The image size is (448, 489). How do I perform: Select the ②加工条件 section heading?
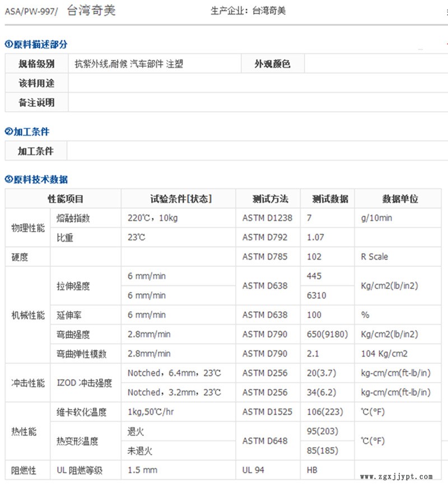pos(27,131)
